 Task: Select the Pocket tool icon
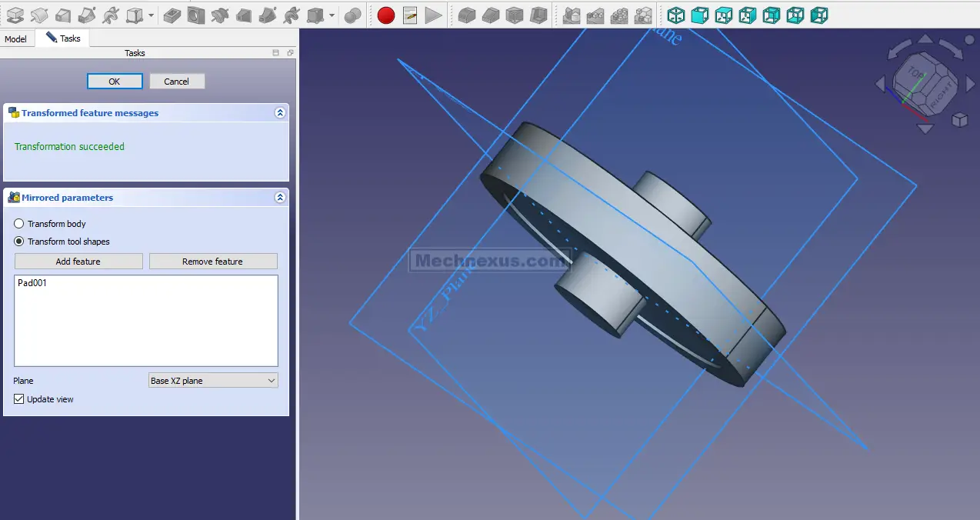point(172,15)
